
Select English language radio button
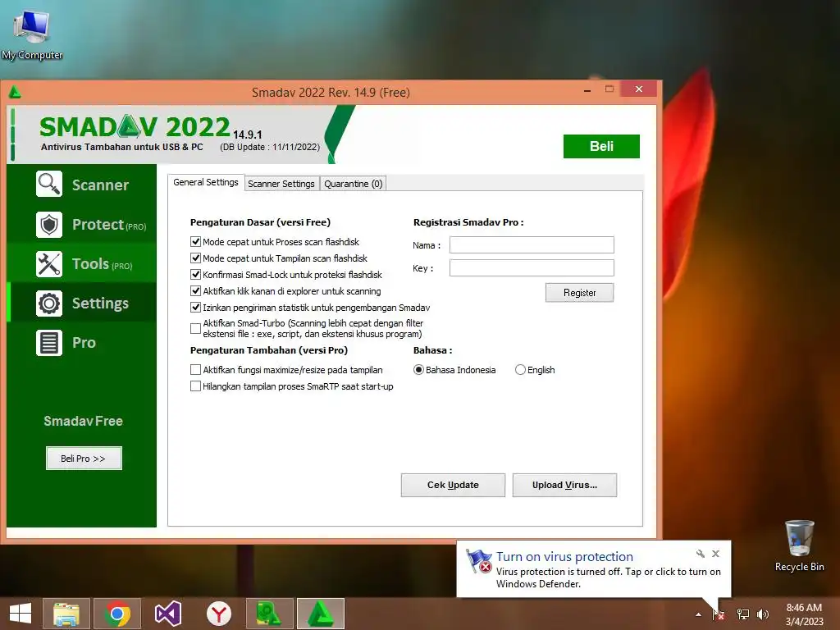[x=520, y=370]
